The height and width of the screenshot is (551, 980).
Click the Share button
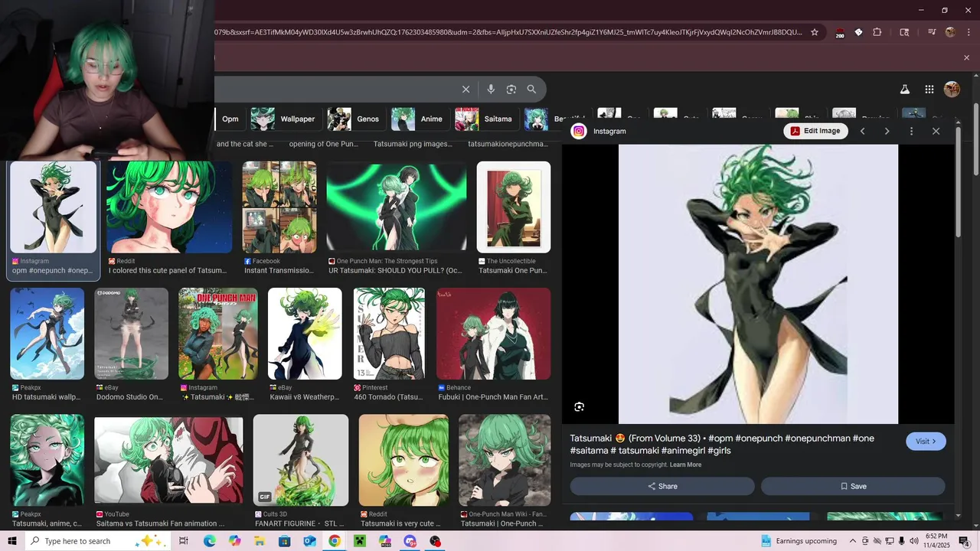point(662,486)
